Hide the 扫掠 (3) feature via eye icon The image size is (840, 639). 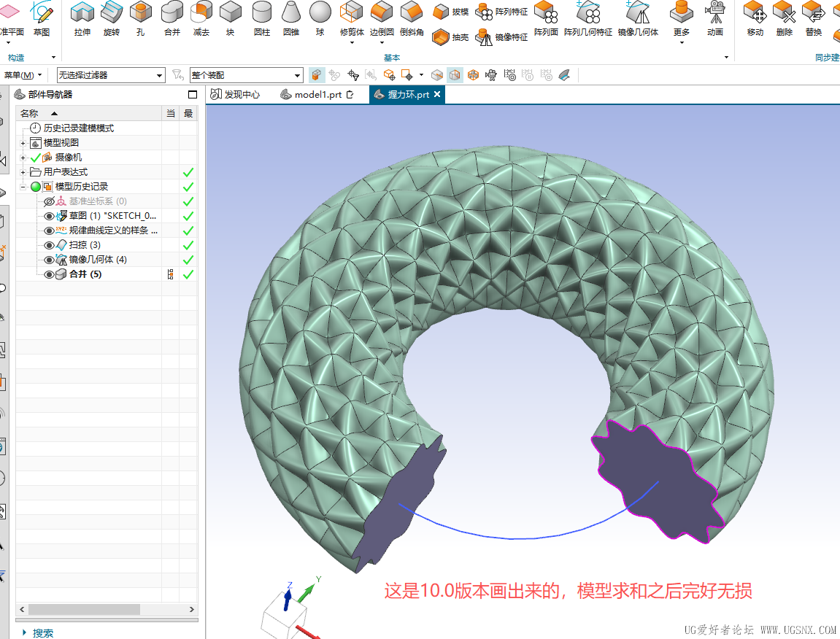pyautogui.click(x=49, y=245)
